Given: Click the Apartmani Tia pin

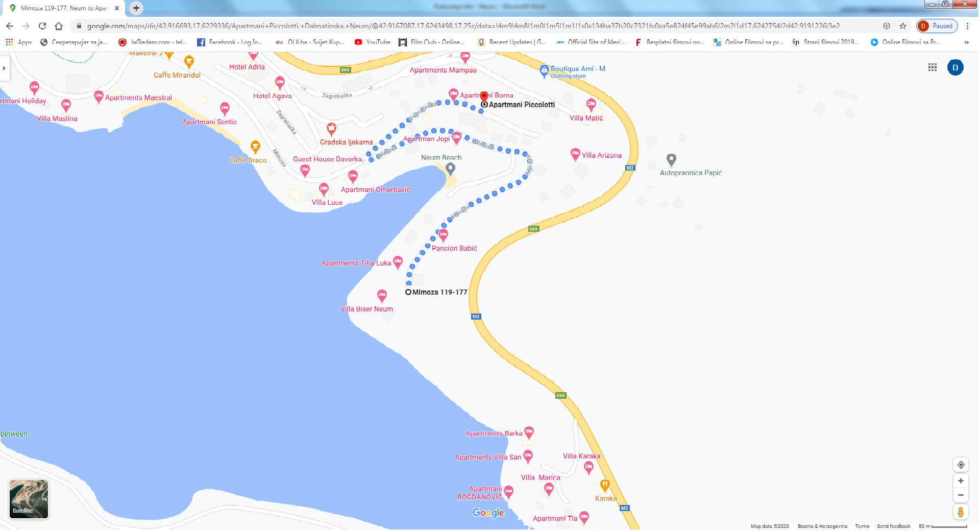Looking at the screenshot, I should click(x=584, y=518).
